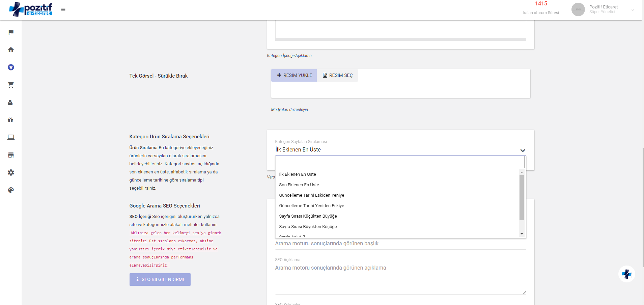Click the RESİM YÜKLE button
The image size is (644, 305).
point(294,75)
